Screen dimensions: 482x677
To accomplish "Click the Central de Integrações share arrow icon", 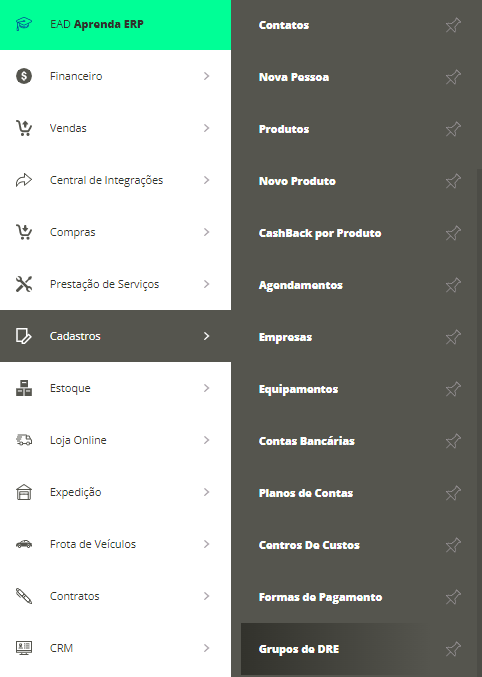I will click(24, 180).
